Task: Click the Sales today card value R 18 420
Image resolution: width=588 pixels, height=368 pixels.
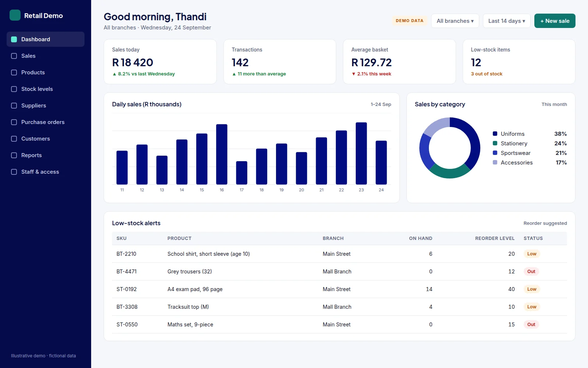Action: [x=133, y=63]
